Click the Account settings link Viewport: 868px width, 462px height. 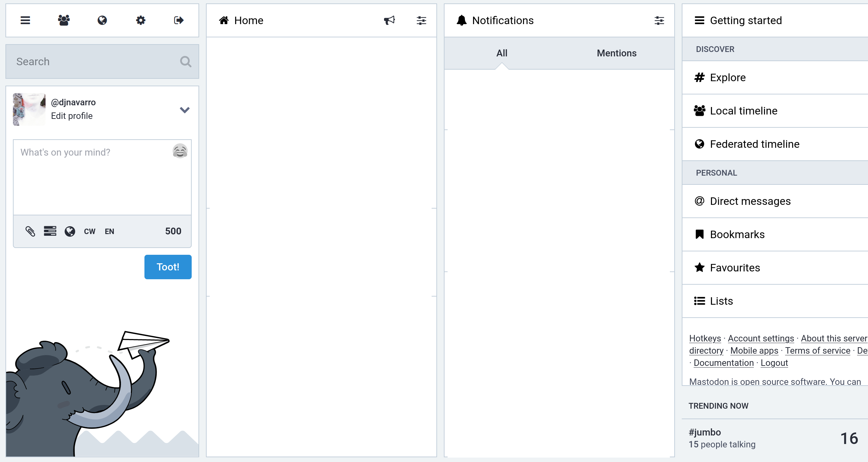pos(761,338)
